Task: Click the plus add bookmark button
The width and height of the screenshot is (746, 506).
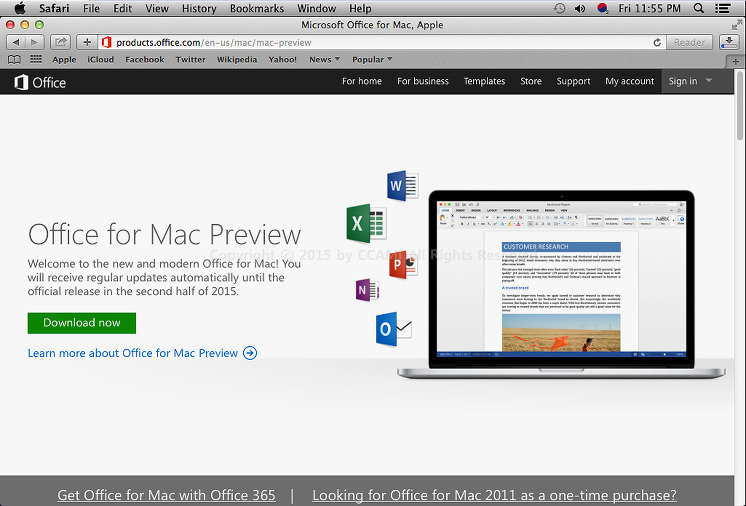Action: point(87,42)
